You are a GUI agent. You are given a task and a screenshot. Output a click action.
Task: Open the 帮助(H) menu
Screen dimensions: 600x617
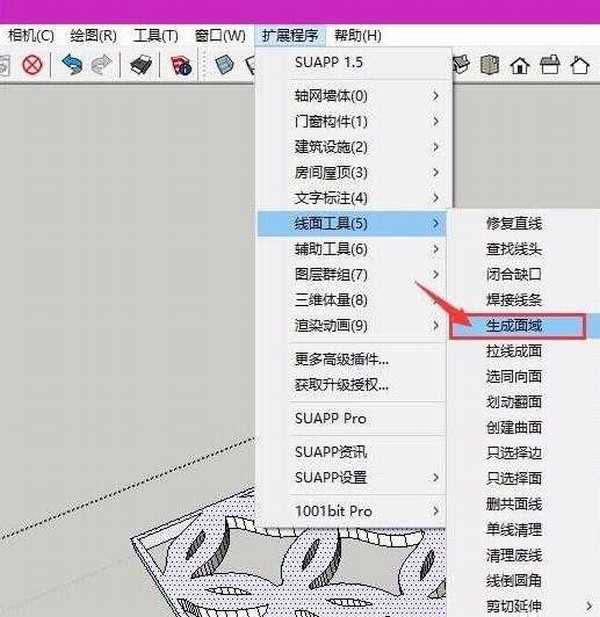click(357, 36)
